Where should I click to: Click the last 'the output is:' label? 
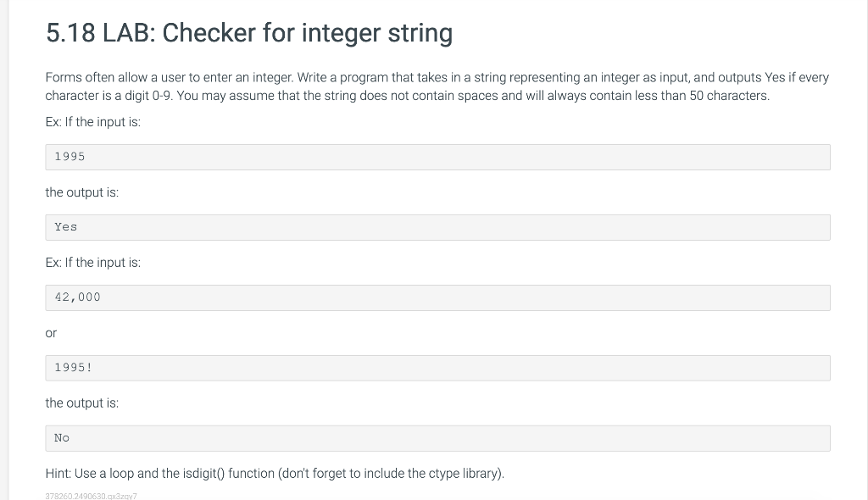click(x=82, y=403)
